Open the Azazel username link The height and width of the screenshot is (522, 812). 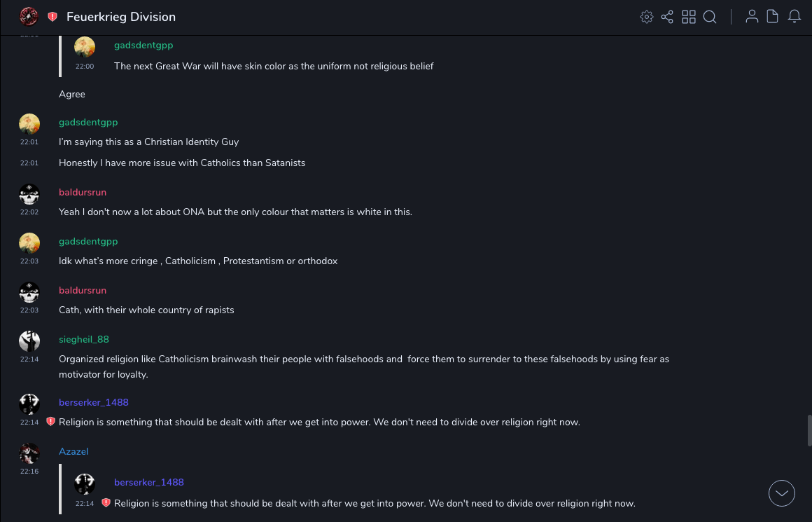tap(73, 451)
